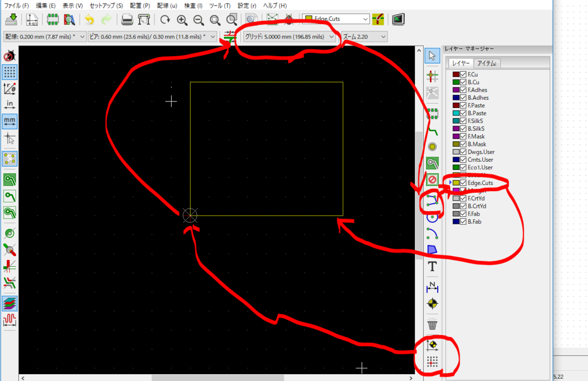The width and height of the screenshot is (588, 381).
Task: Open the ヘルプ (H) menu
Action: coord(275,6)
